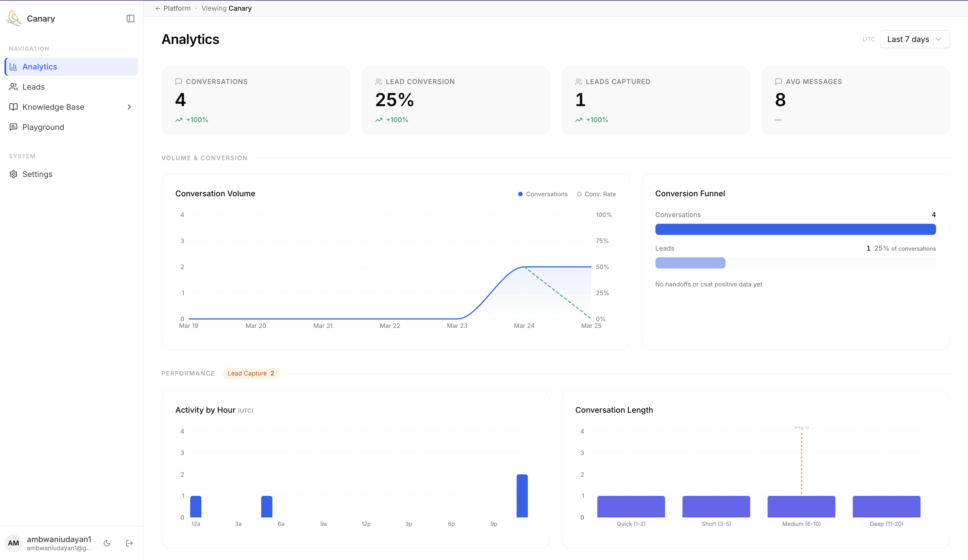Click the Leads Captured card people icon
Image resolution: width=968 pixels, height=560 pixels.
[x=578, y=81]
